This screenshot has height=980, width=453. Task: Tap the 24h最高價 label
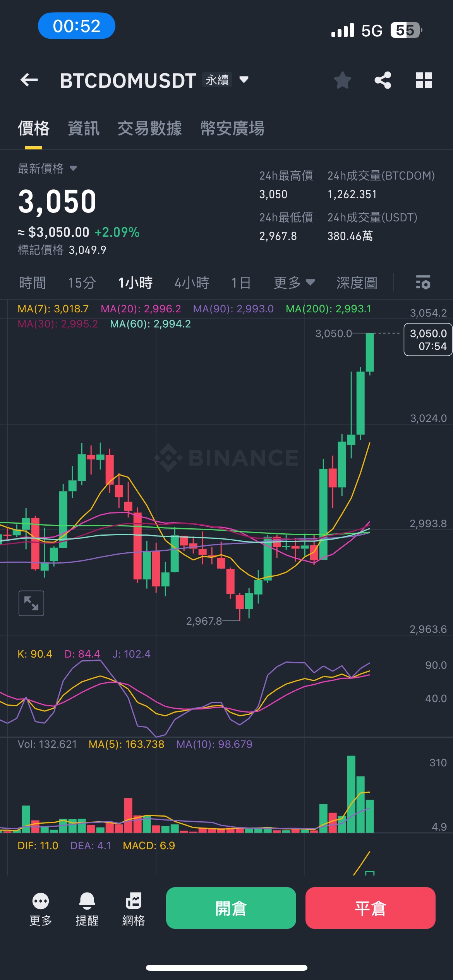(x=286, y=176)
